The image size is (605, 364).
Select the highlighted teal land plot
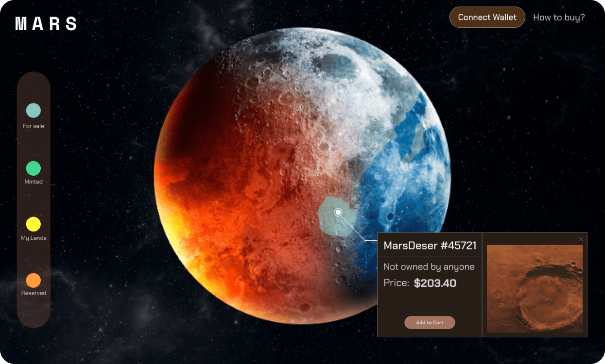click(x=339, y=216)
